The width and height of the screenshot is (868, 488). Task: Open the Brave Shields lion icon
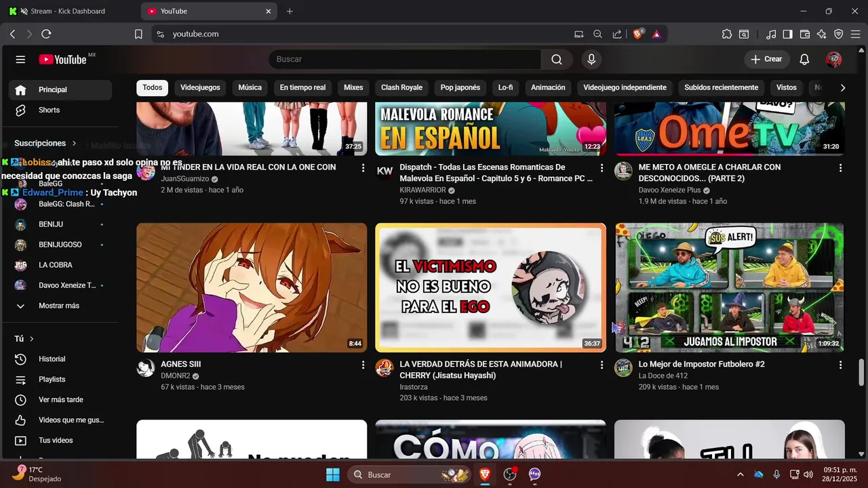tap(637, 34)
